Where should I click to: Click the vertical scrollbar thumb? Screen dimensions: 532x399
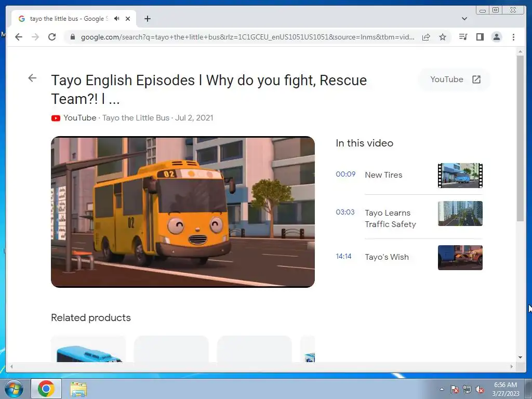pyautogui.click(x=520, y=138)
